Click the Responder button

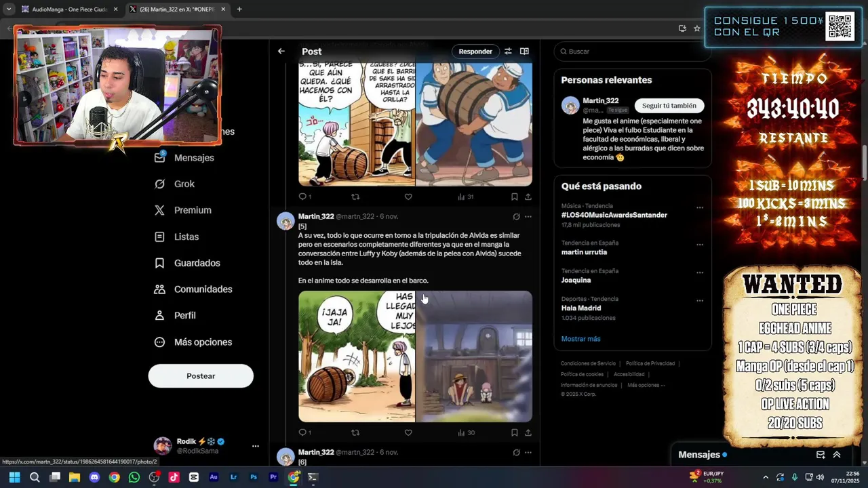475,52
